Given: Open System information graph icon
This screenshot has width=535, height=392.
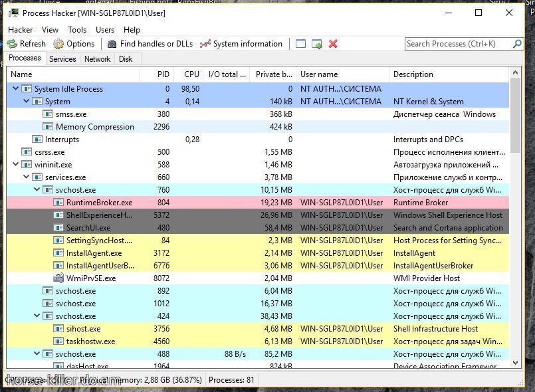Looking at the screenshot, I should coord(205,44).
